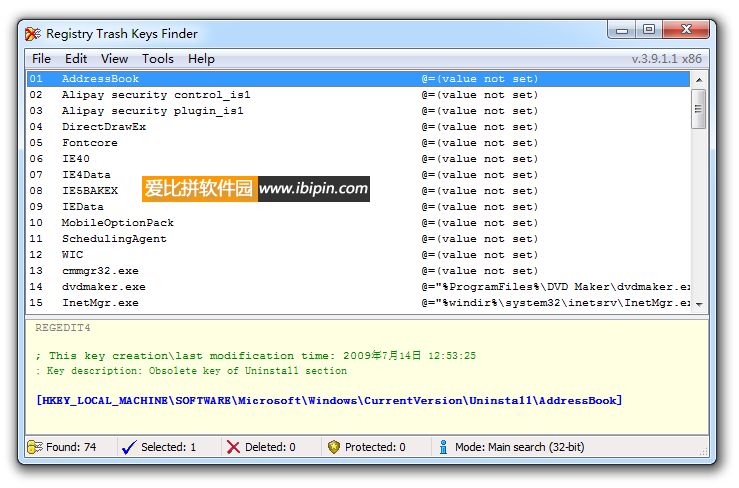
Task: Select the DirectDrawEx entry
Action: pyautogui.click(x=358, y=127)
